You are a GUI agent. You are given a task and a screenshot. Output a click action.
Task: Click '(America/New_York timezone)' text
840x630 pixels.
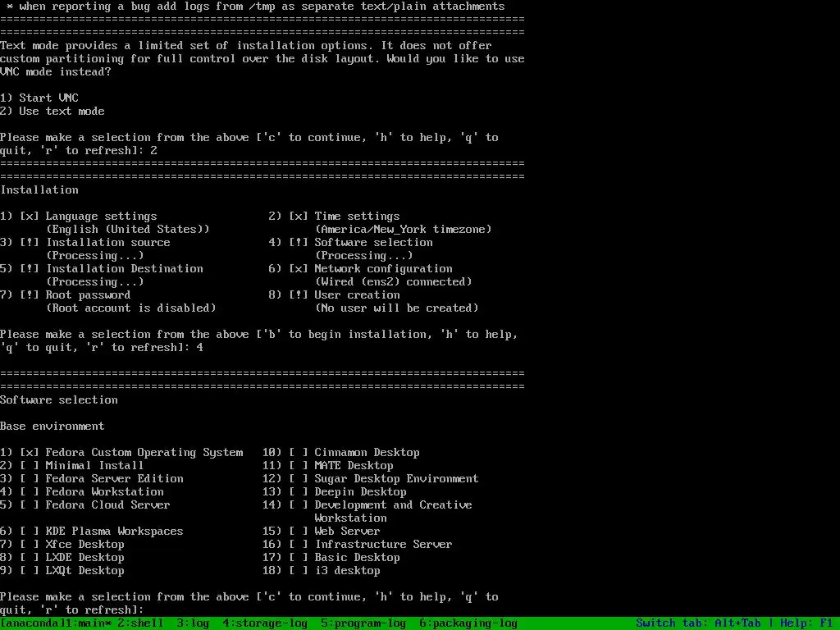click(x=403, y=230)
